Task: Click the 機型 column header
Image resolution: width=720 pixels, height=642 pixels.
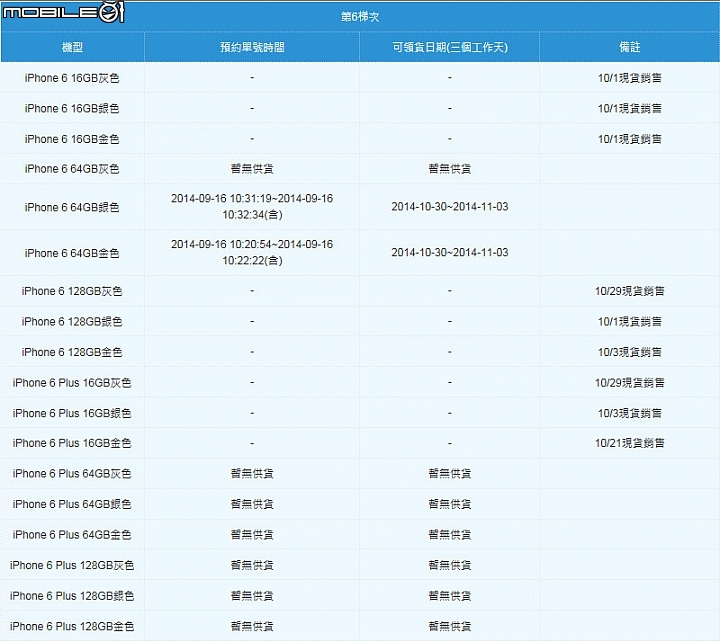Action: (73, 47)
